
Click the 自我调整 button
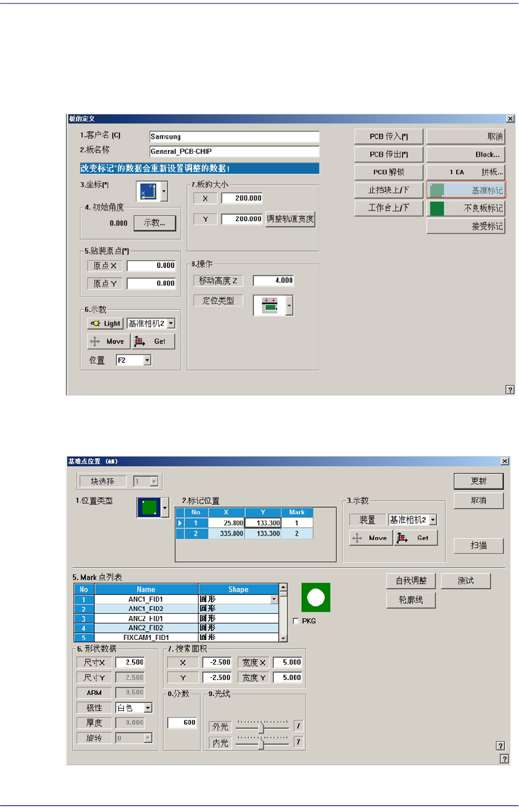(411, 581)
